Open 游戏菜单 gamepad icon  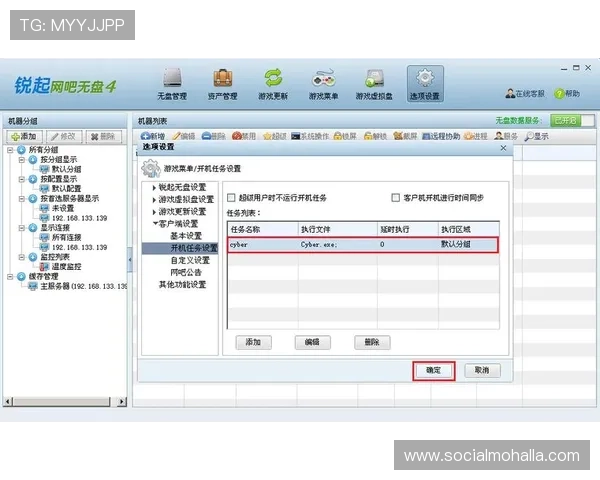[x=323, y=84]
